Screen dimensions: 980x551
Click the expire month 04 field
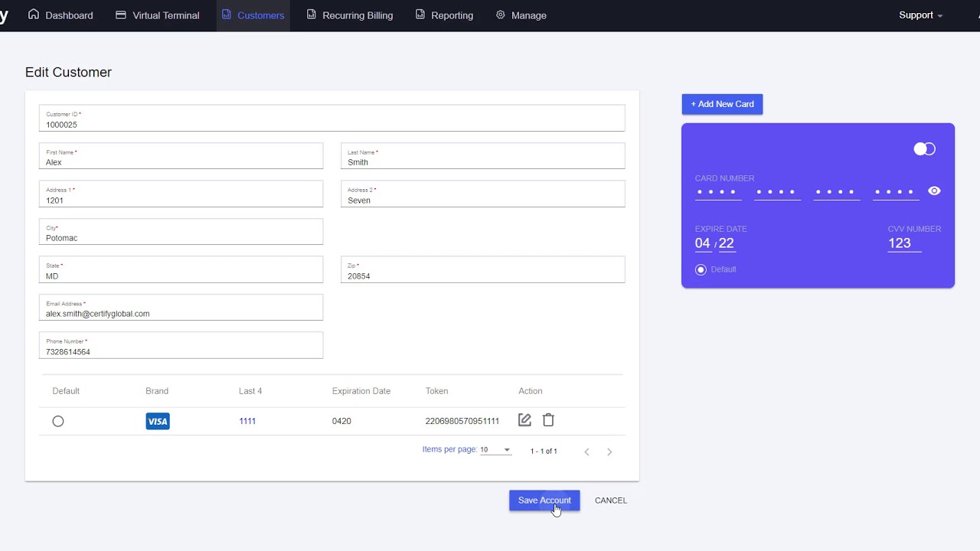point(703,243)
